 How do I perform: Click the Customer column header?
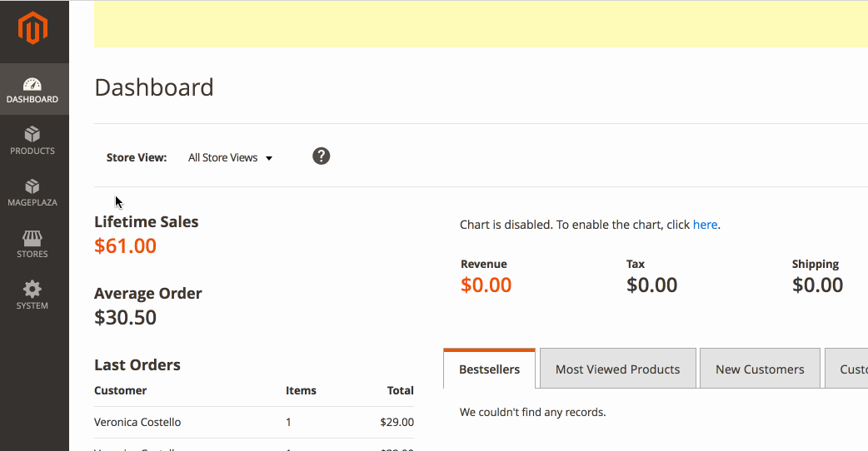(x=120, y=390)
